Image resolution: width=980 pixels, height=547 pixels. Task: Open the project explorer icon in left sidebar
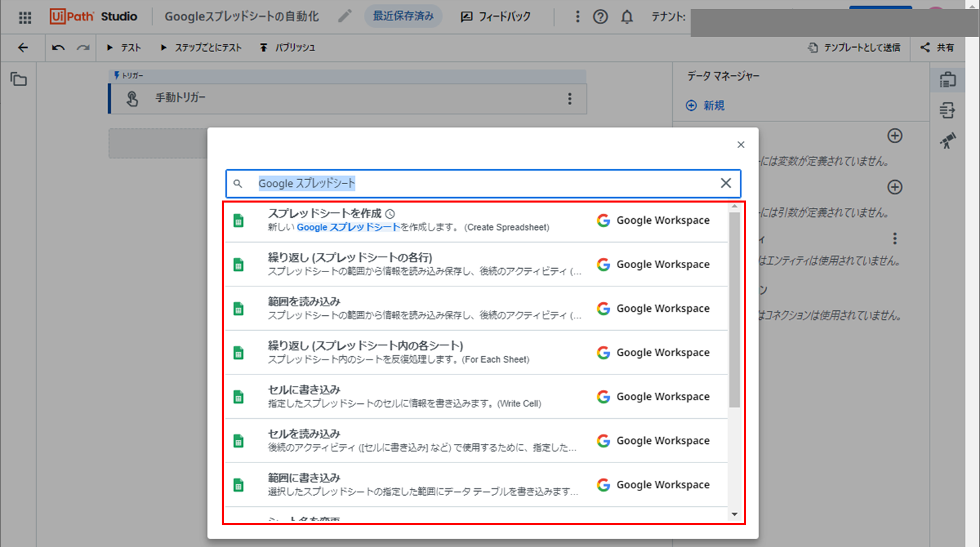18,80
